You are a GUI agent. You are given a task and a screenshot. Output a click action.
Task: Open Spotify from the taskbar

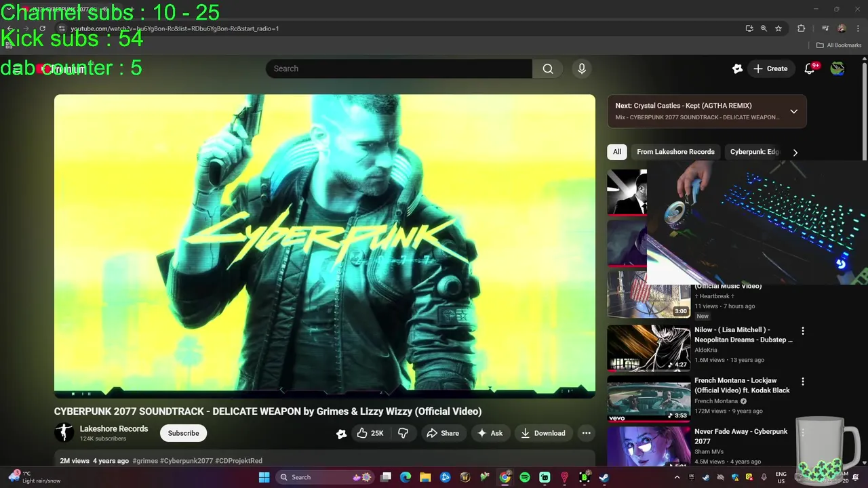click(525, 477)
